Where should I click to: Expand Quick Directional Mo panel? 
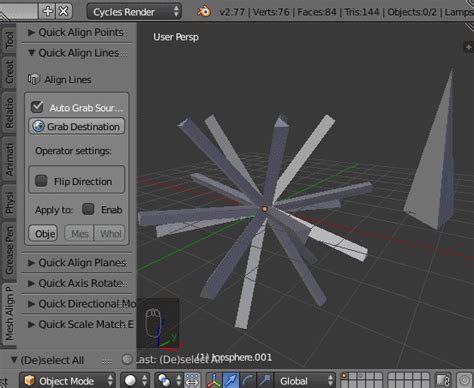pos(79,304)
